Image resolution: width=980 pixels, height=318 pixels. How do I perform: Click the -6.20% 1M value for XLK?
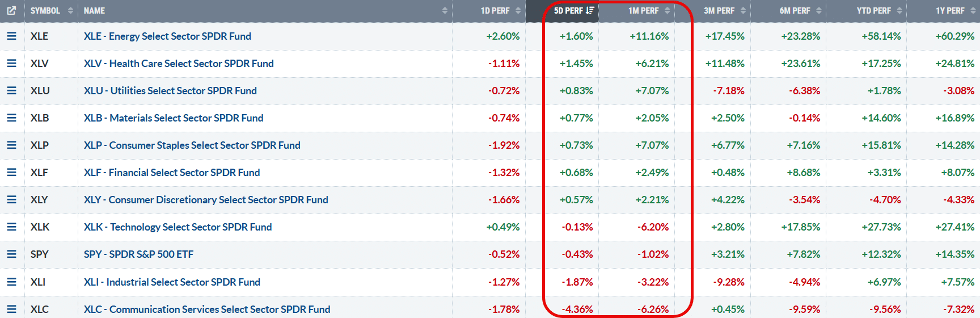(653, 227)
